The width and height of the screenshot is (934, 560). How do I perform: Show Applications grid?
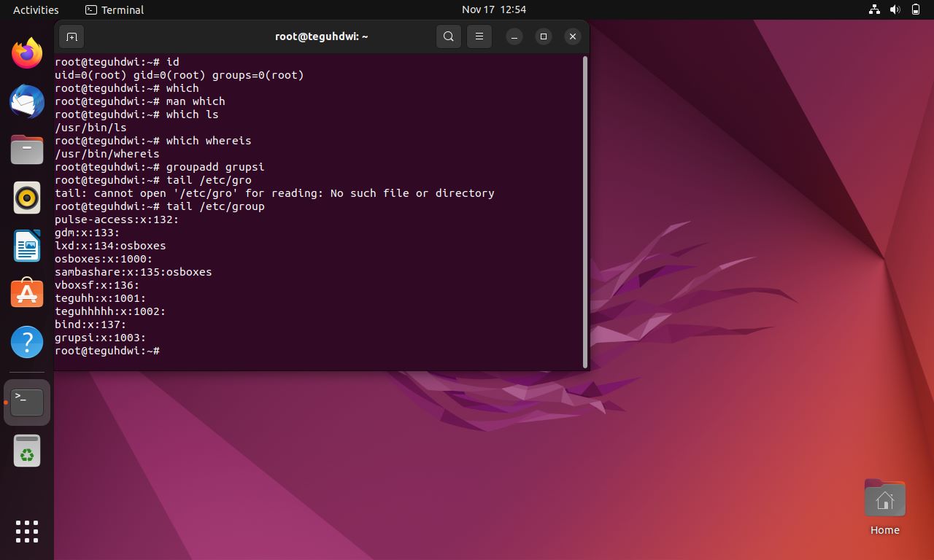(27, 531)
